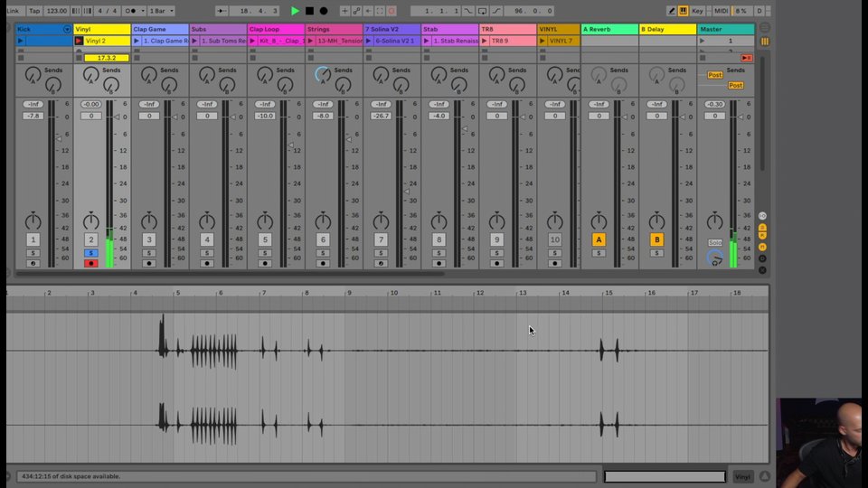This screenshot has height=488, width=868.
Task: Launch the TR8 9 clip
Action: (485, 41)
